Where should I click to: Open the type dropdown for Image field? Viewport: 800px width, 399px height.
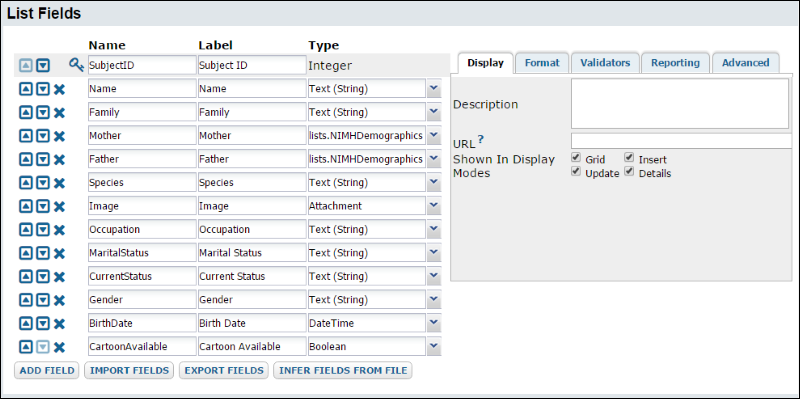434,206
